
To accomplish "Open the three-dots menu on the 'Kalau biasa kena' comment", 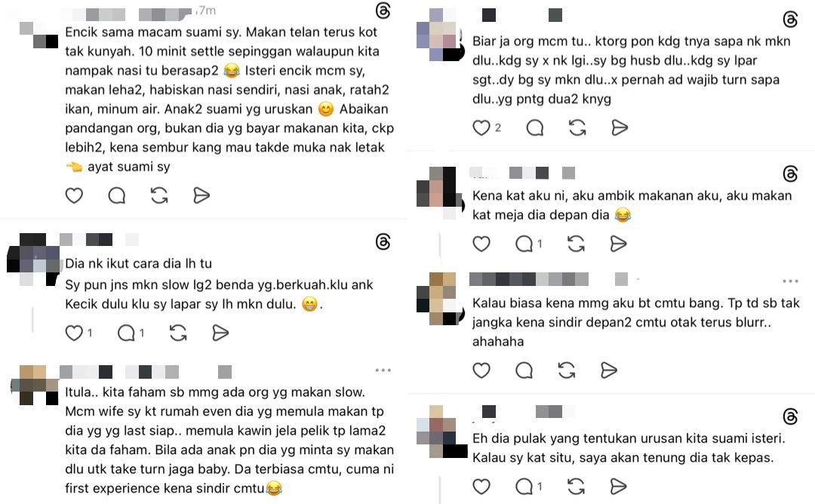I will pos(790,281).
